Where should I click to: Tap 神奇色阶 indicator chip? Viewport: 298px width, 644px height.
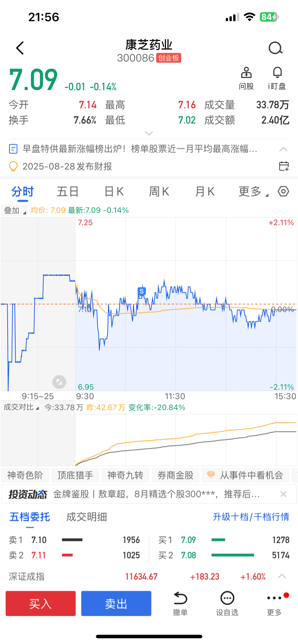25,475
